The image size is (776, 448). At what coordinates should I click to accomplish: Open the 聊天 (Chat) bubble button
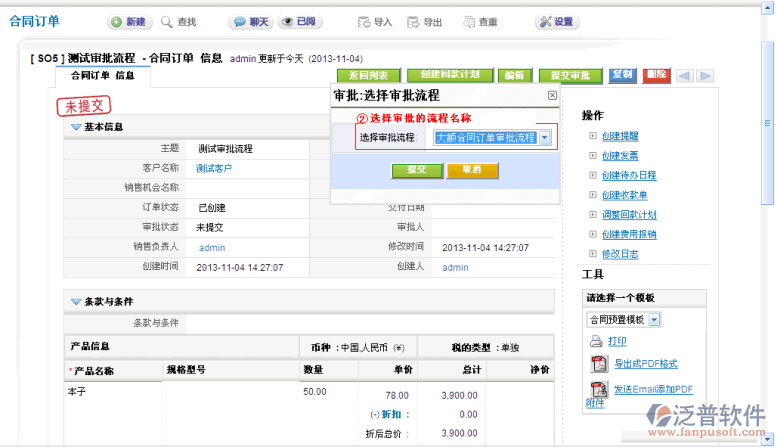pos(250,21)
